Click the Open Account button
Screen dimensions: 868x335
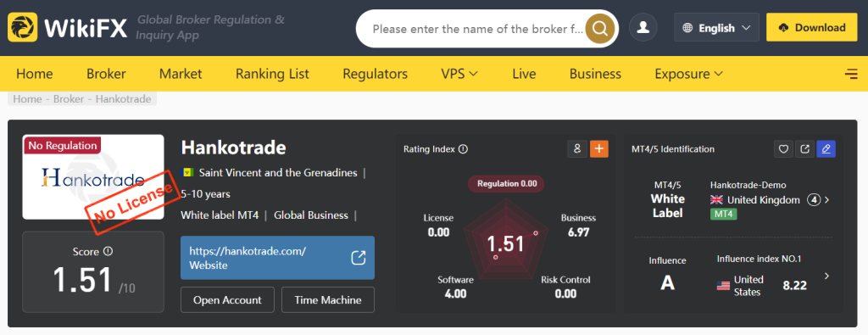(227, 300)
